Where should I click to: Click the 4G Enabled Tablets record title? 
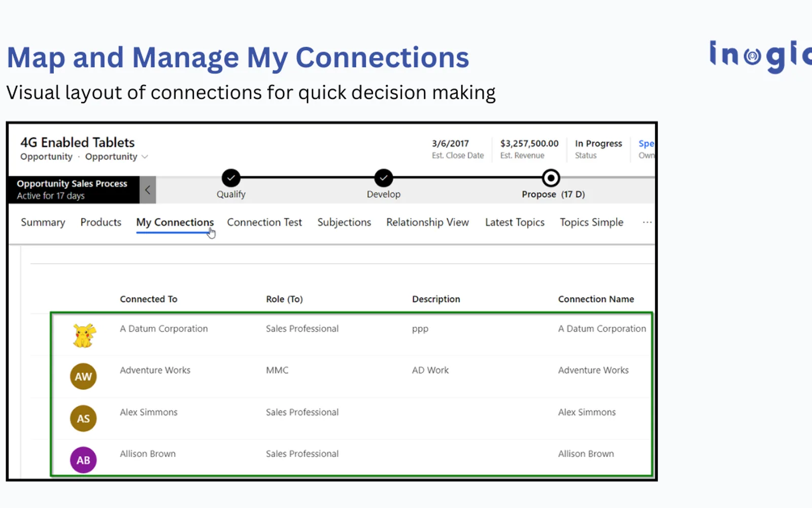tap(78, 142)
